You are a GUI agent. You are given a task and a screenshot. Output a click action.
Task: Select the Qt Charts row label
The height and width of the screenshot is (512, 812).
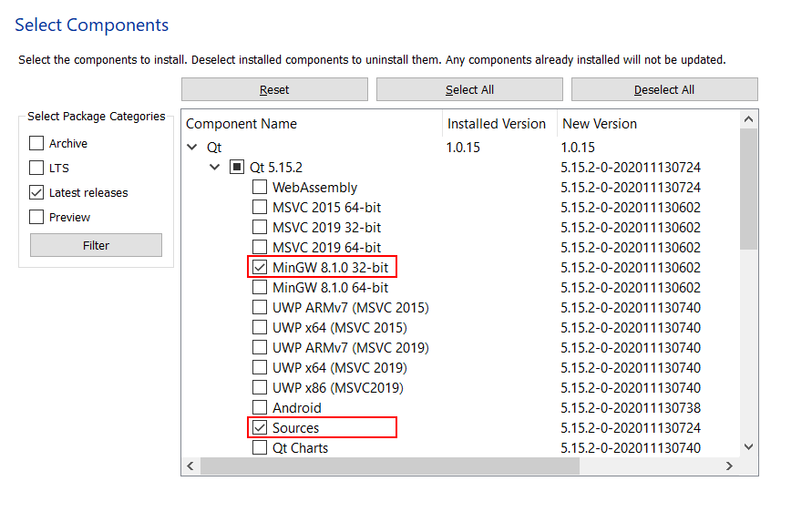[301, 448]
